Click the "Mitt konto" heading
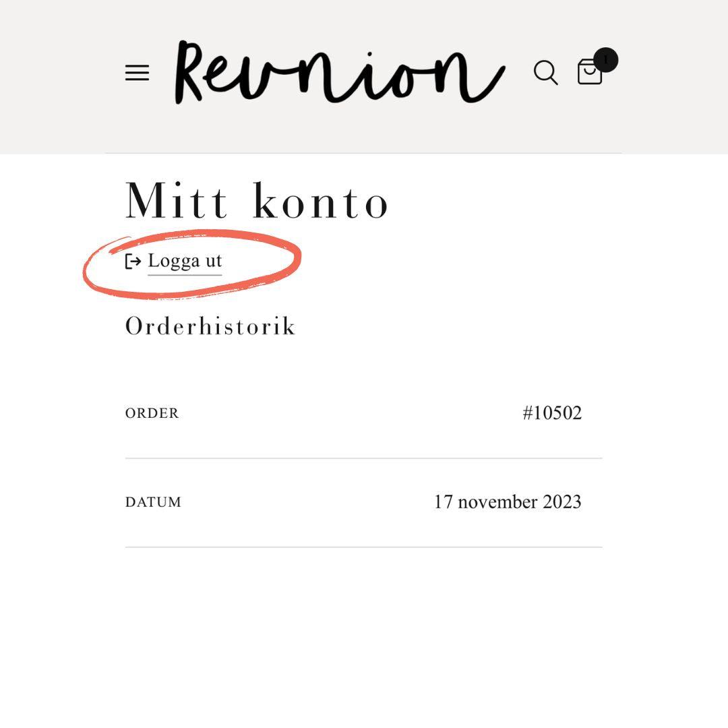The width and height of the screenshot is (728, 728). (x=257, y=201)
